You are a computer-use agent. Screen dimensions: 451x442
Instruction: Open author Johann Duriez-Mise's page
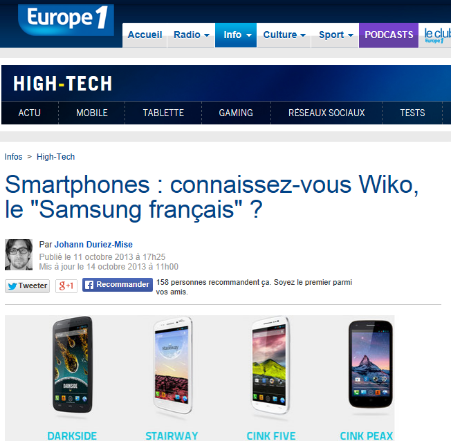click(93, 245)
